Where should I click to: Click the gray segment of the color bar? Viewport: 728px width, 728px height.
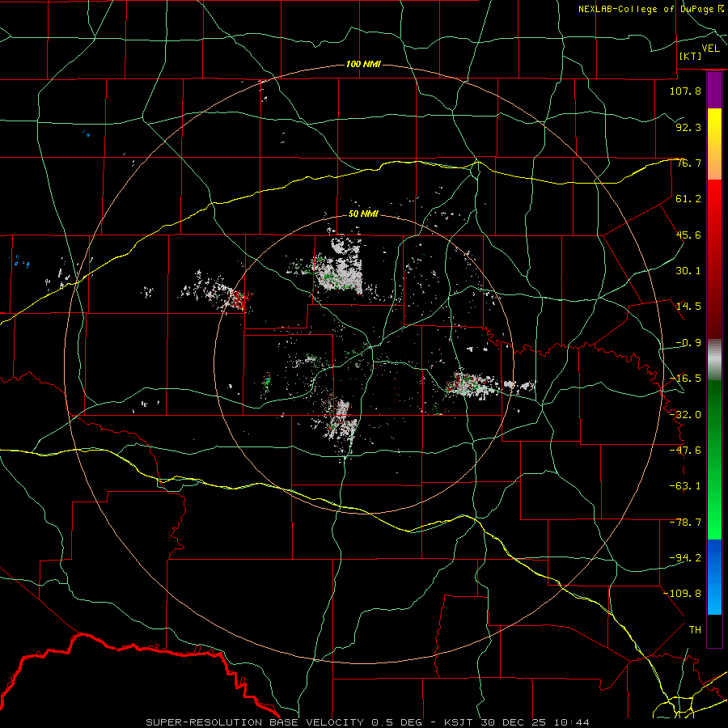[x=714, y=360]
